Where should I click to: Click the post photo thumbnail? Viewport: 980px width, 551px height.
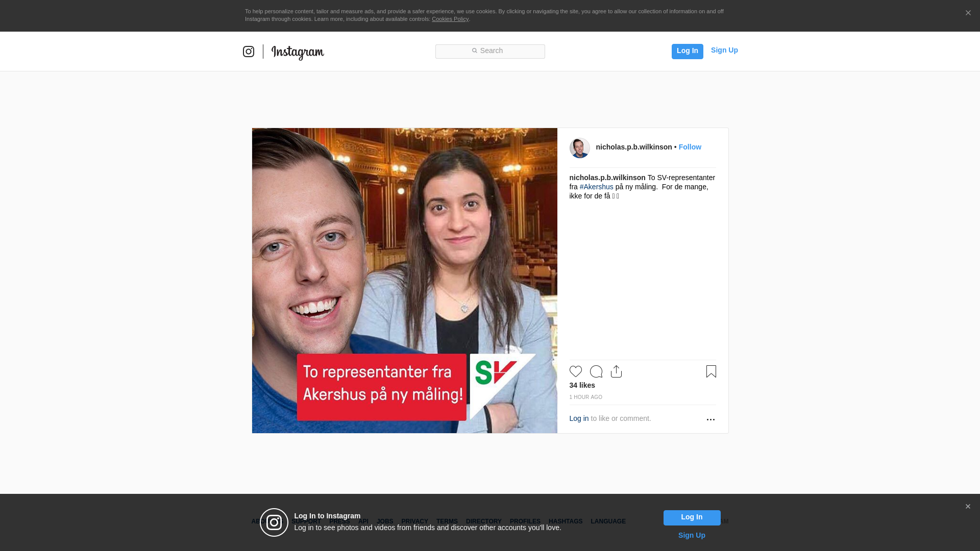click(x=404, y=281)
